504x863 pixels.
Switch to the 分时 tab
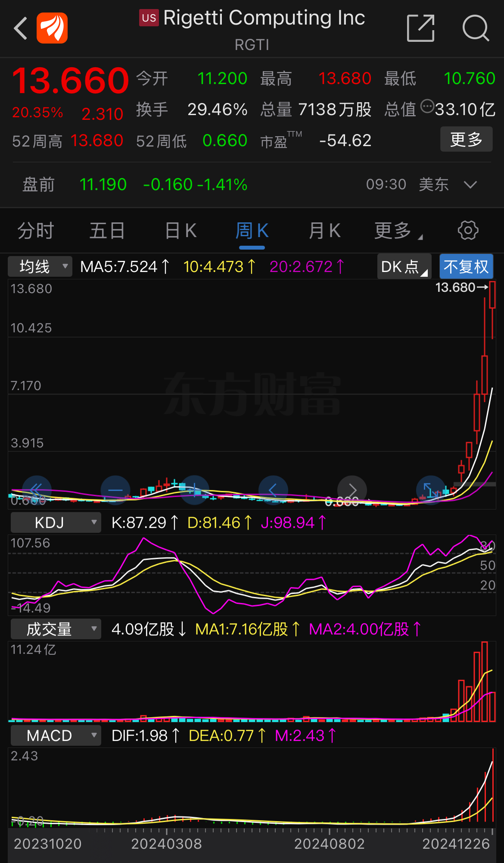point(36,231)
